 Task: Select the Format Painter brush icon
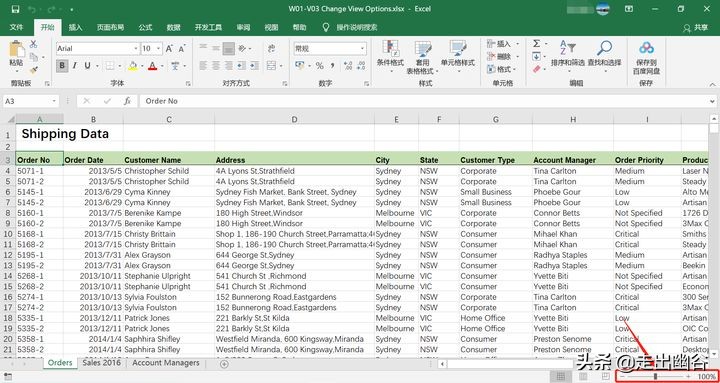pos(34,70)
